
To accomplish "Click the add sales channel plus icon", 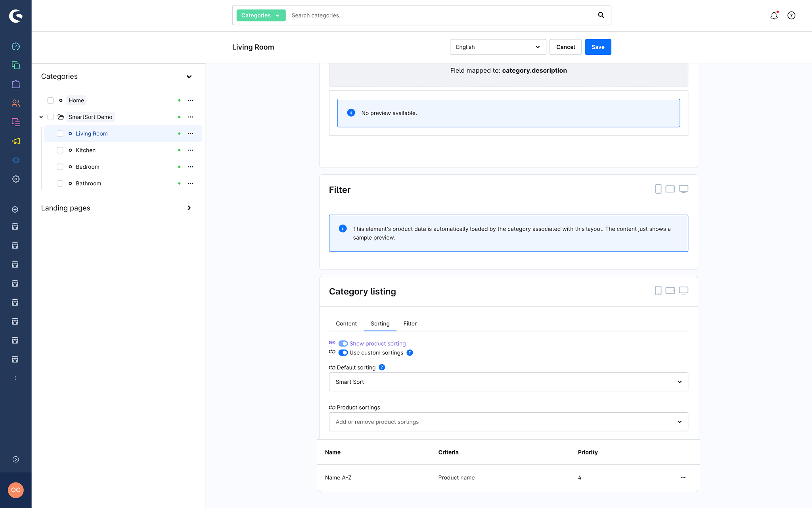I will [15, 209].
